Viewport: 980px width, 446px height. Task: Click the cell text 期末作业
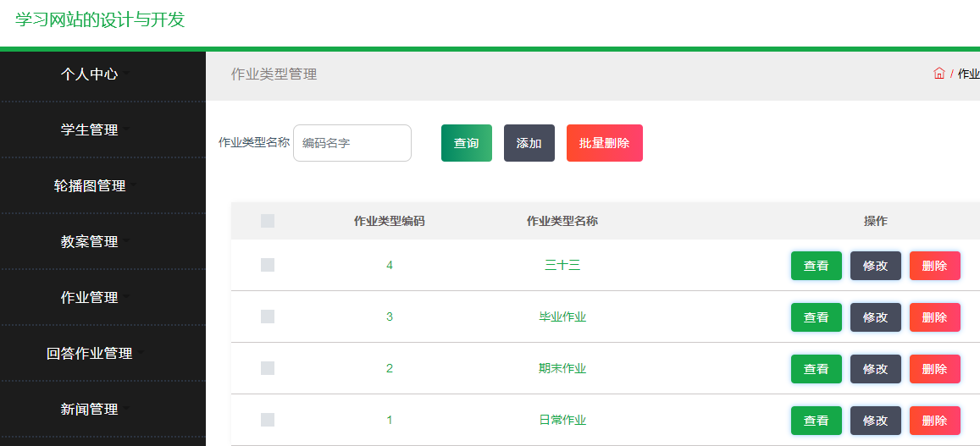tap(562, 368)
